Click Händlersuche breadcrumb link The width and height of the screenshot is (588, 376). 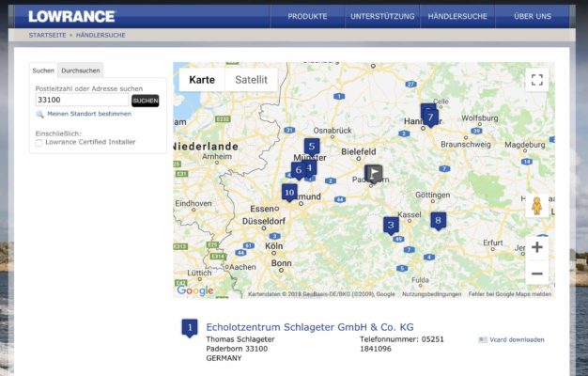pos(101,36)
